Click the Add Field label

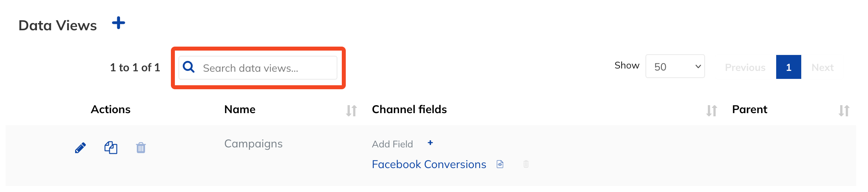392,144
